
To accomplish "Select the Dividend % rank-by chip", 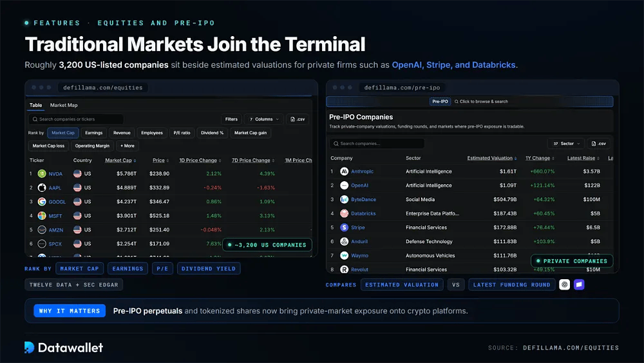I will (x=212, y=133).
